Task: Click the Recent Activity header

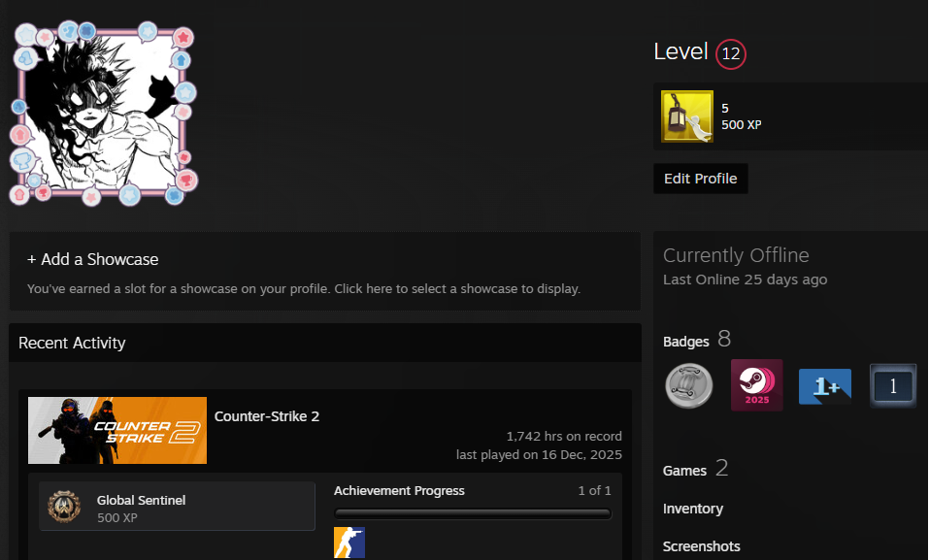Action: 72,344
